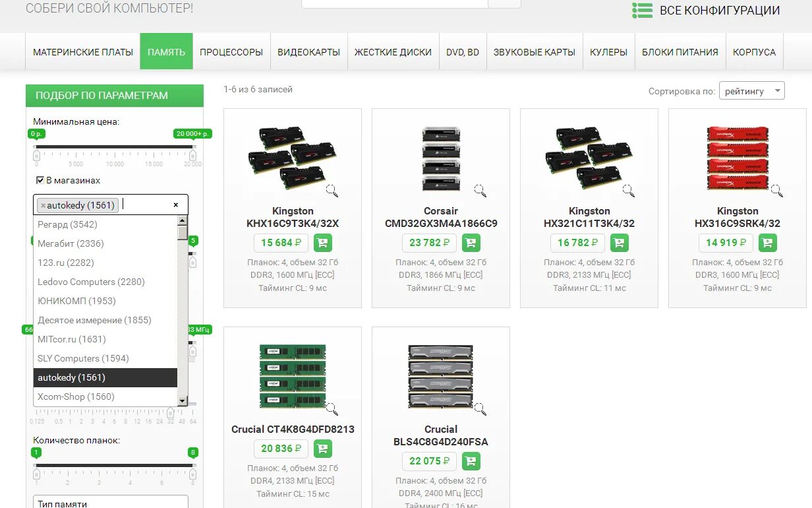Choose Ledovo Computers (2280) shop

point(105,282)
